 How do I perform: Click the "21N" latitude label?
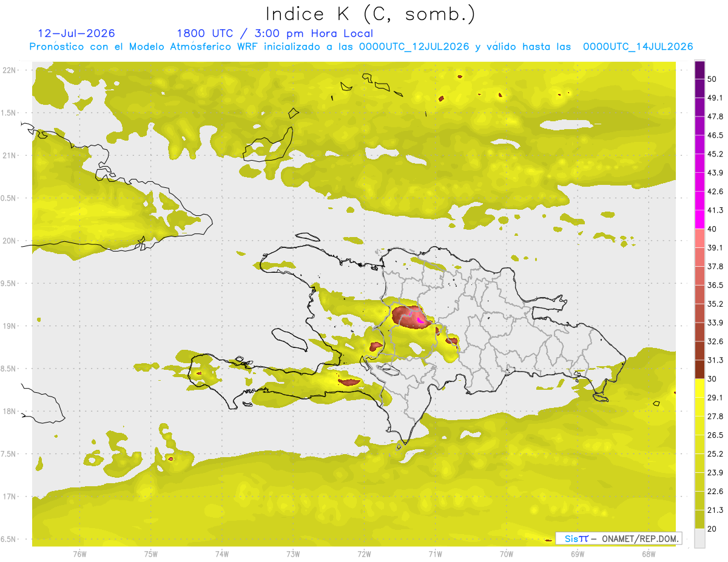click(10, 155)
